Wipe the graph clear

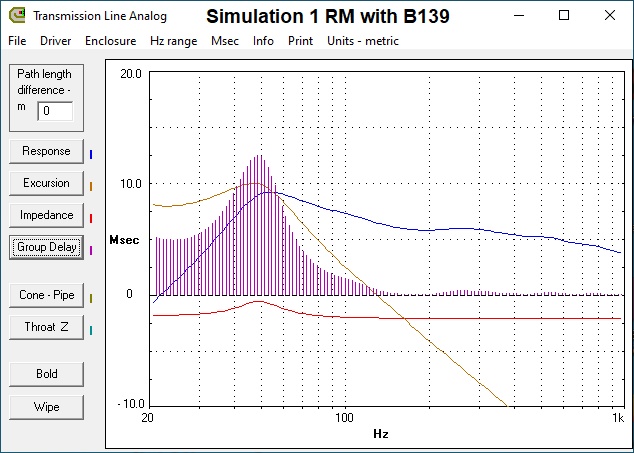point(46,407)
